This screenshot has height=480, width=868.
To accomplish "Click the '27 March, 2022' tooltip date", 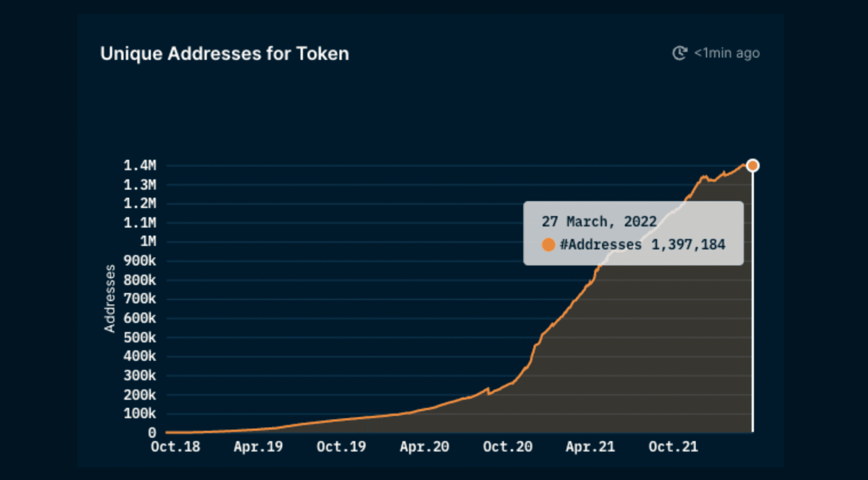I will click(599, 221).
